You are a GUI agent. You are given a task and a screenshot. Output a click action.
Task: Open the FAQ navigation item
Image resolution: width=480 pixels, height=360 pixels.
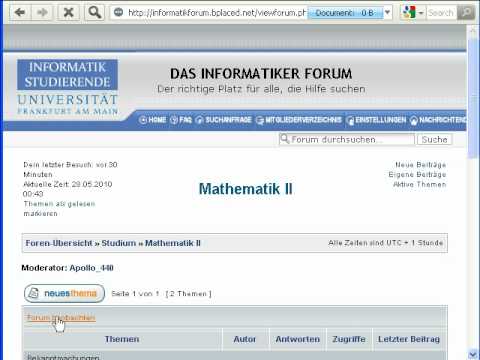tap(186, 120)
